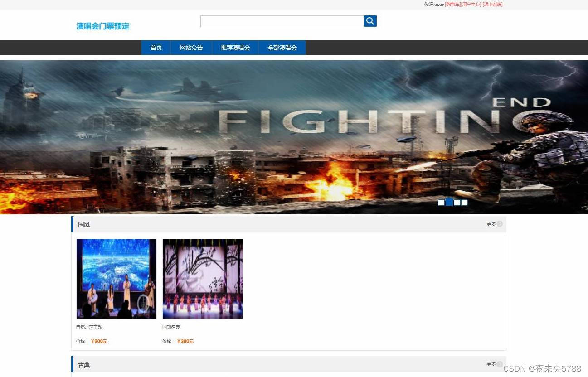Viewport: 588px width, 377px height.
Task: Click 更多 in the 国风 section
Action: [491, 224]
